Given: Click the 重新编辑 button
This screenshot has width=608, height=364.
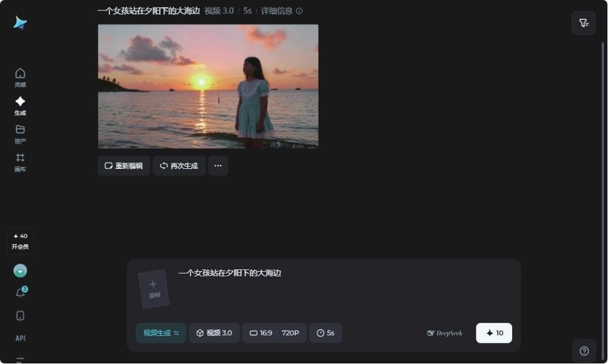Looking at the screenshot, I should [x=124, y=166].
